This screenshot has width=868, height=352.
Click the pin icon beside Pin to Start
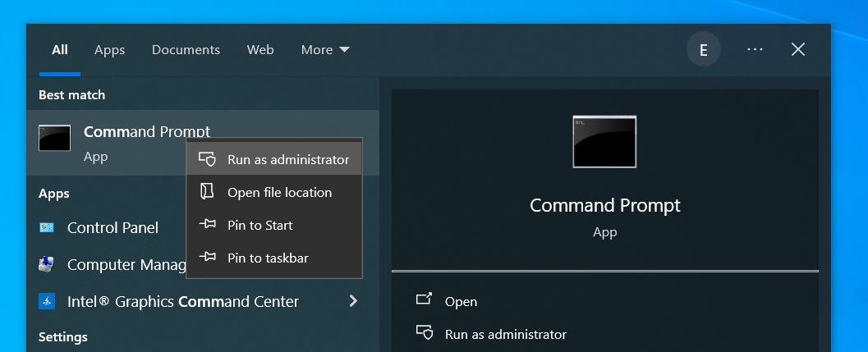tap(207, 225)
